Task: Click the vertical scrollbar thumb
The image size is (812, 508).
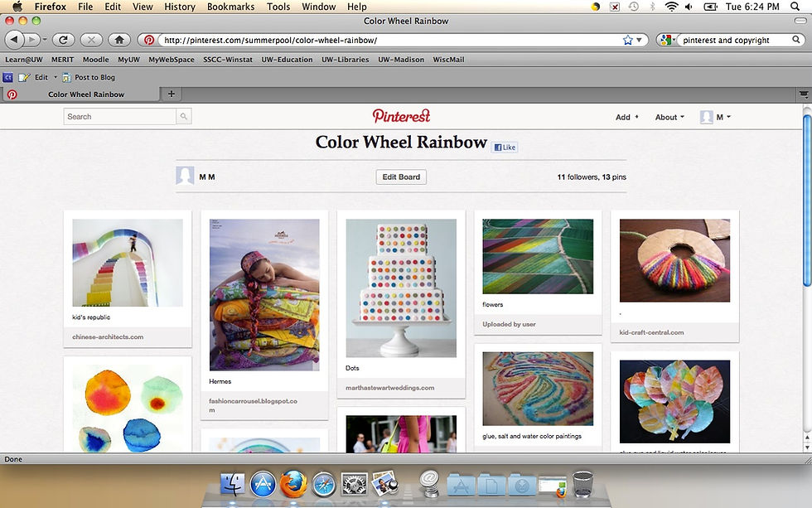Action: tap(807, 200)
